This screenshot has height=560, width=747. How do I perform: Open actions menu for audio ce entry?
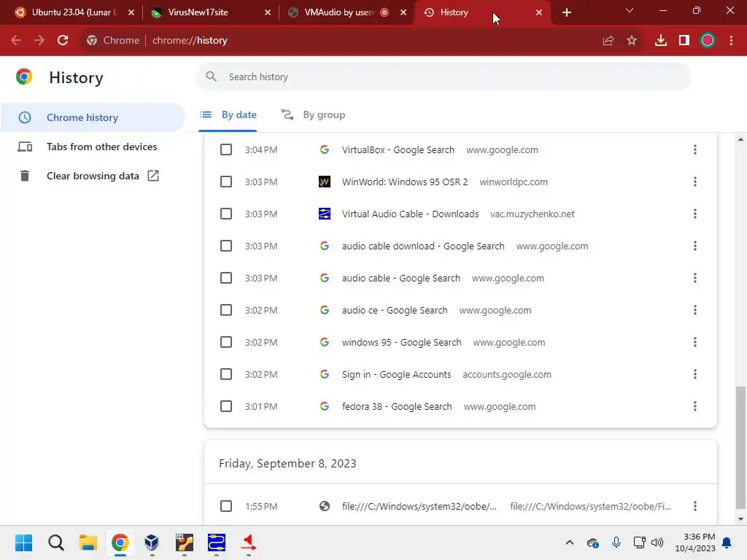[x=695, y=310]
